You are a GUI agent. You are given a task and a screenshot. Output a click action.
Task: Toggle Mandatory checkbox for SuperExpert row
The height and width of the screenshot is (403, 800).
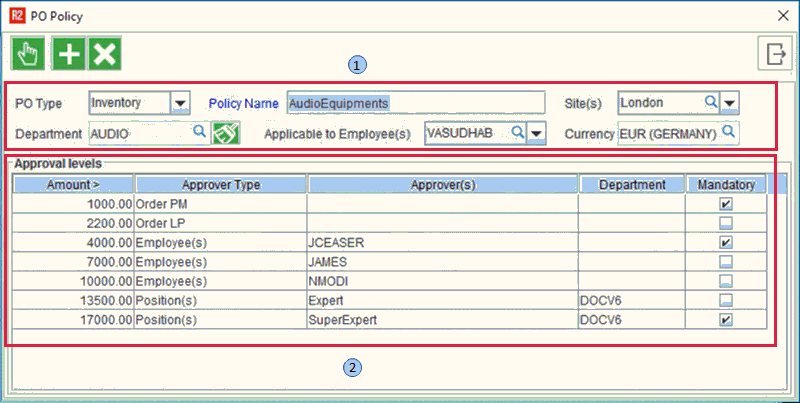coord(726,320)
